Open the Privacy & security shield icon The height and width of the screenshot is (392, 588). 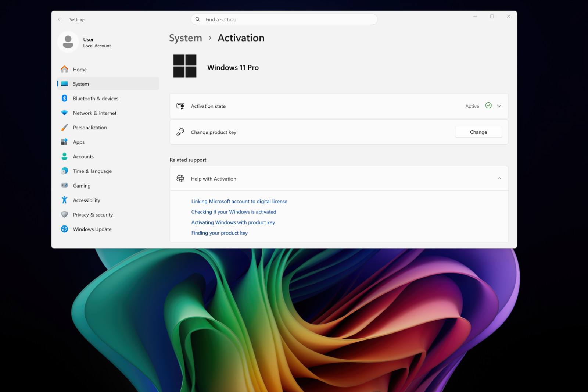[64, 214]
